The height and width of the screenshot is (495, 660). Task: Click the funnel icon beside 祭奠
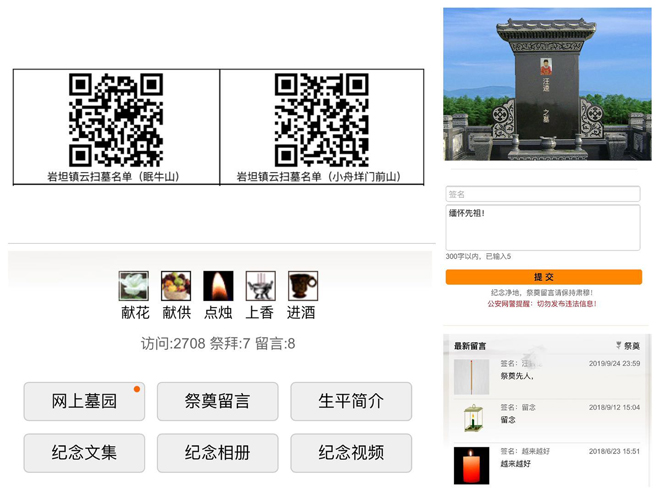(x=618, y=345)
